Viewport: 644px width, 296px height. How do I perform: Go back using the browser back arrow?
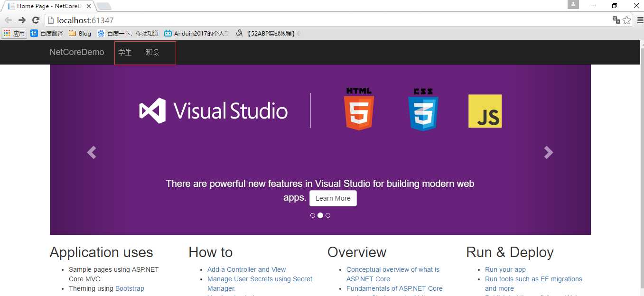pyautogui.click(x=8, y=20)
